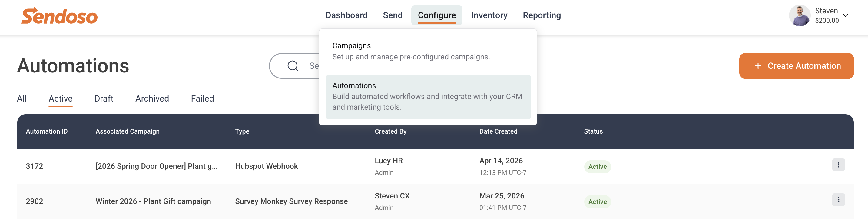Click automation ID 2902

(34, 201)
